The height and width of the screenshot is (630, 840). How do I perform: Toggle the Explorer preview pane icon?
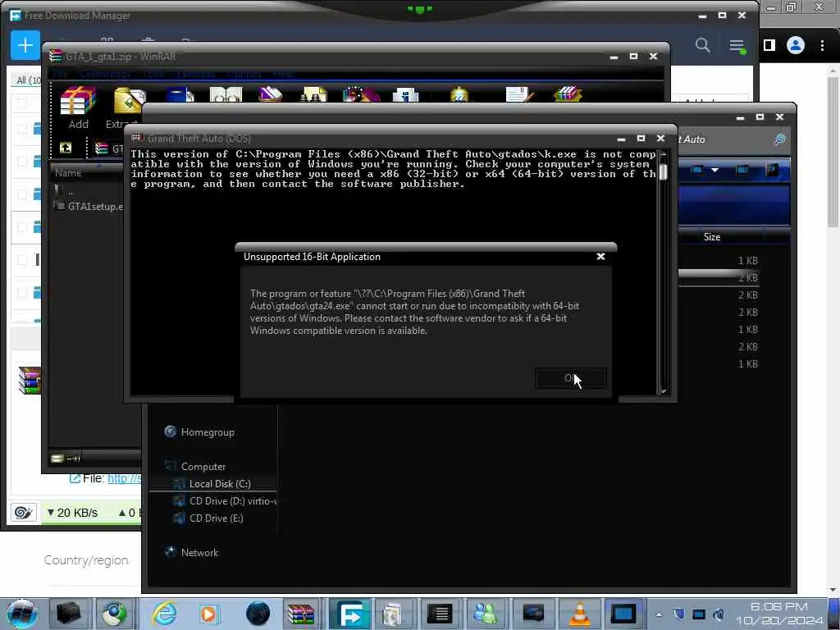742,170
